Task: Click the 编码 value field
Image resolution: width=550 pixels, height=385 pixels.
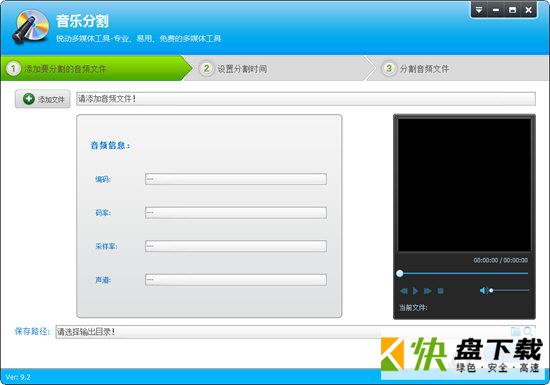Action: (236, 179)
